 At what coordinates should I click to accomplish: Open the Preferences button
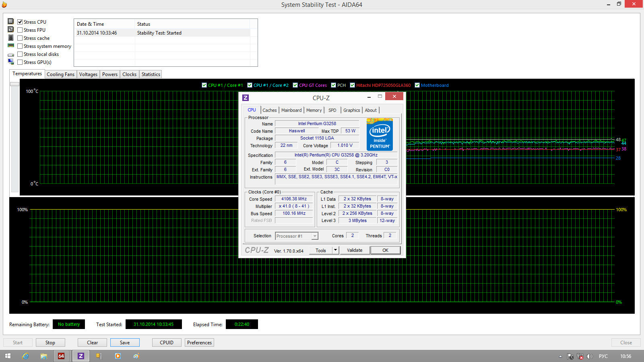(x=199, y=343)
